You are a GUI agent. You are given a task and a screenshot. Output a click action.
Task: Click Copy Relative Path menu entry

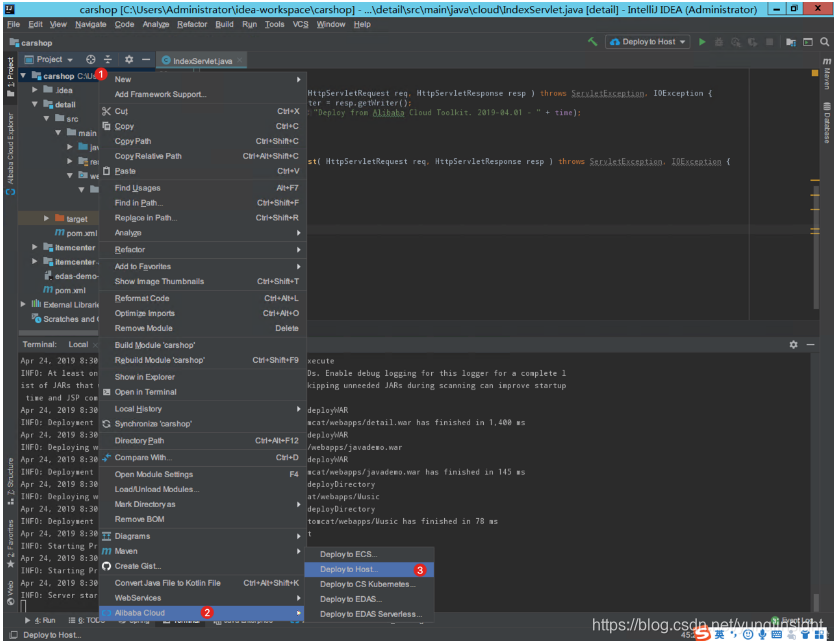[x=202, y=156]
